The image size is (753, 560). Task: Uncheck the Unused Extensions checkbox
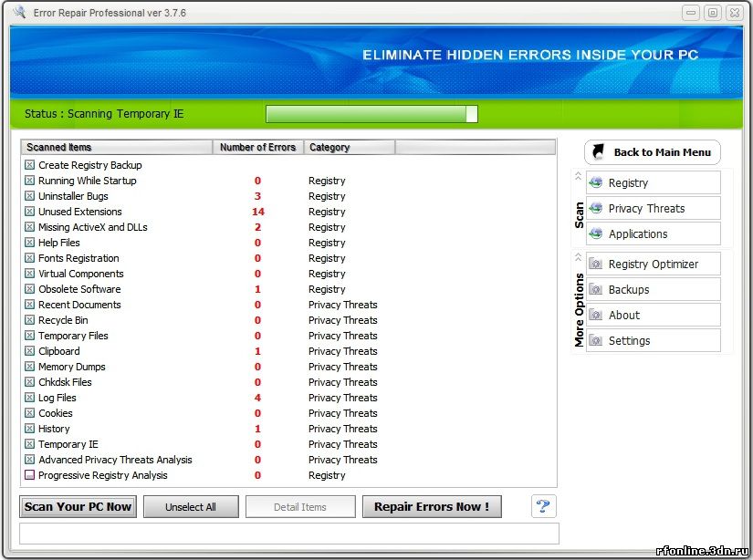[30, 211]
